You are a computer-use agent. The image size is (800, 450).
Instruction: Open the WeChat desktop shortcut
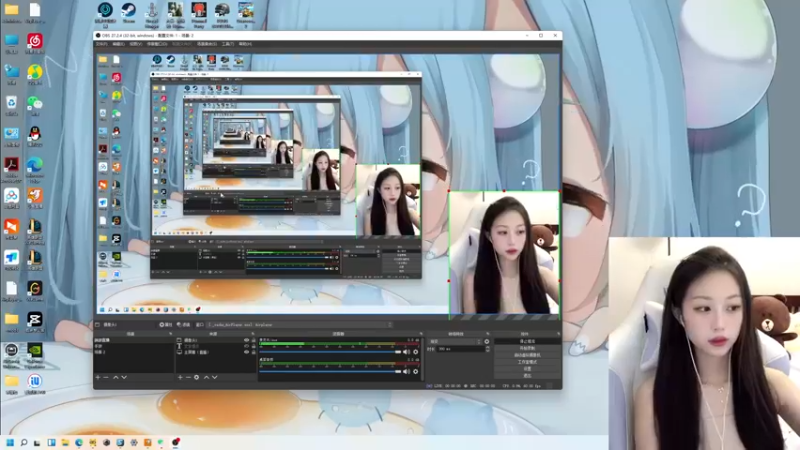(x=35, y=105)
